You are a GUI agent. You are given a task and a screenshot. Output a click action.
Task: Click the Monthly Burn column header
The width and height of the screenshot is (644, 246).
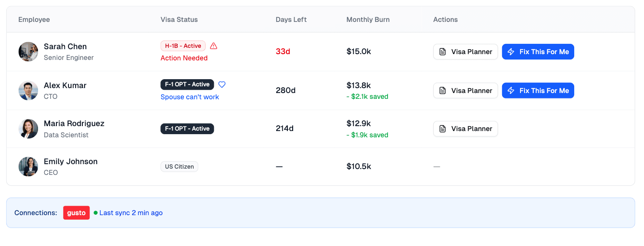[368, 20]
